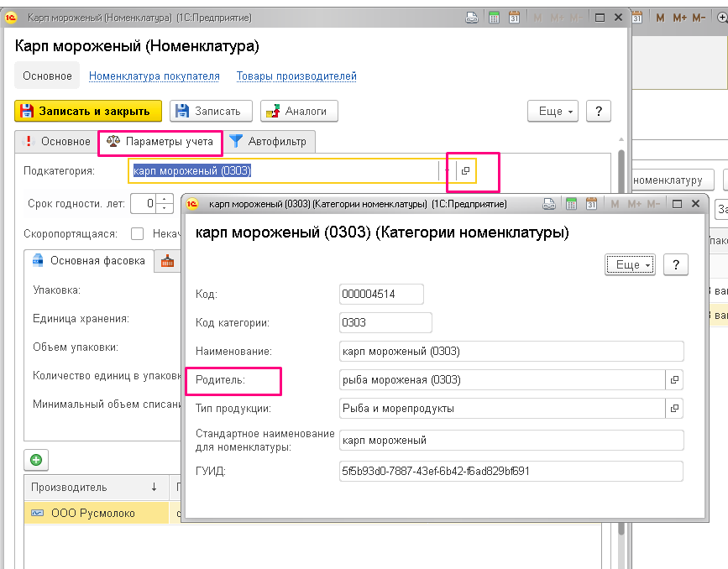Click the Аналоги button icon
728x569 pixels.
click(273, 112)
